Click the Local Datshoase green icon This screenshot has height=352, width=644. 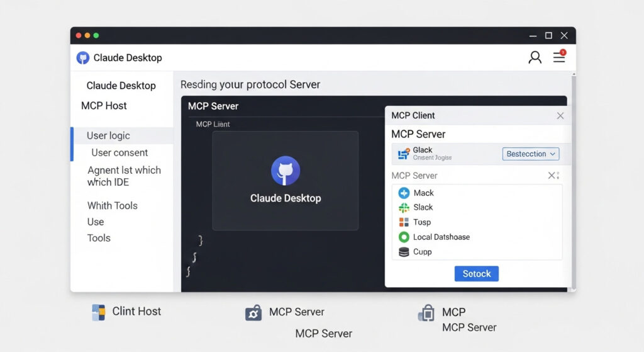404,237
